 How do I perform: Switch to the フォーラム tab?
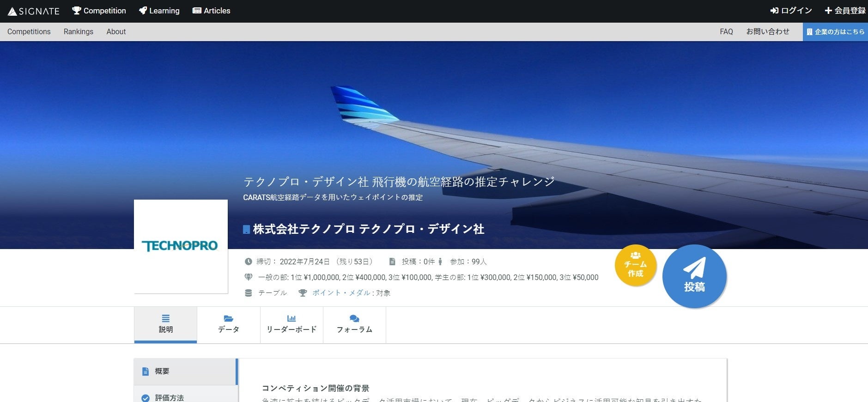(354, 325)
